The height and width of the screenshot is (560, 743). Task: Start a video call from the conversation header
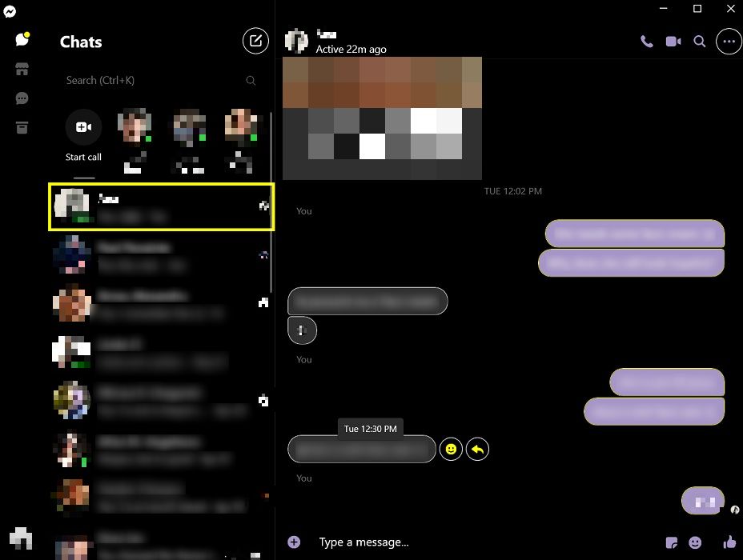pos(673,41)
